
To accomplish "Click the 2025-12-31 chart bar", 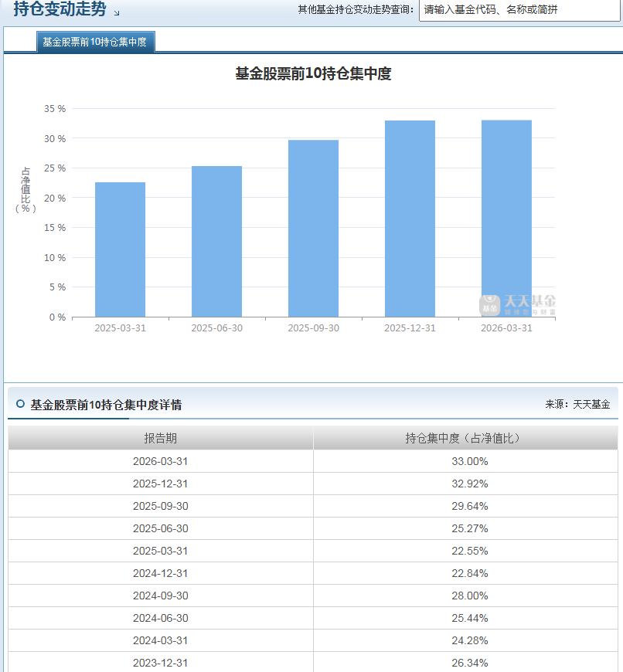I will coord(410,219).
